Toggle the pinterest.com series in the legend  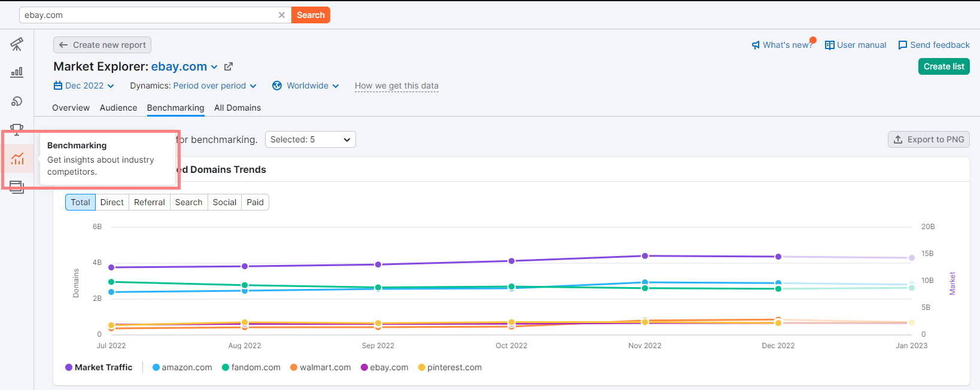450,367
